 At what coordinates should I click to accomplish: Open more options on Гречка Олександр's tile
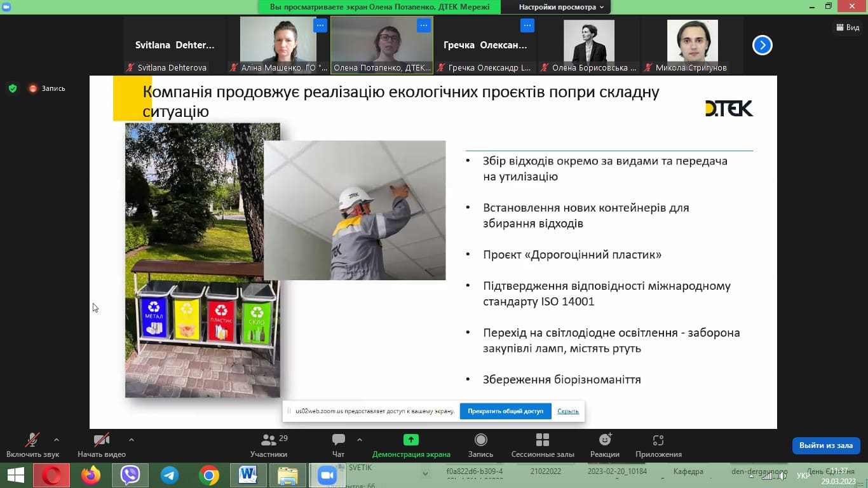tap(527, 25)
